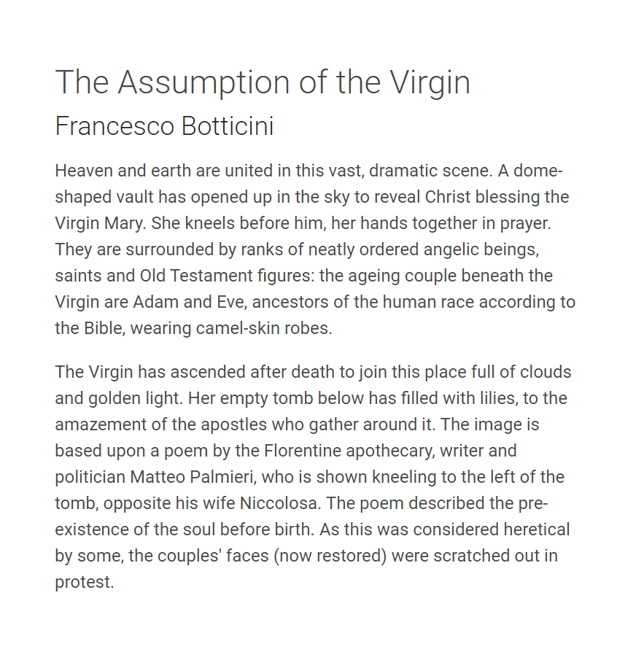Click the phrase 'Old Testament figures'

(227, 276)
